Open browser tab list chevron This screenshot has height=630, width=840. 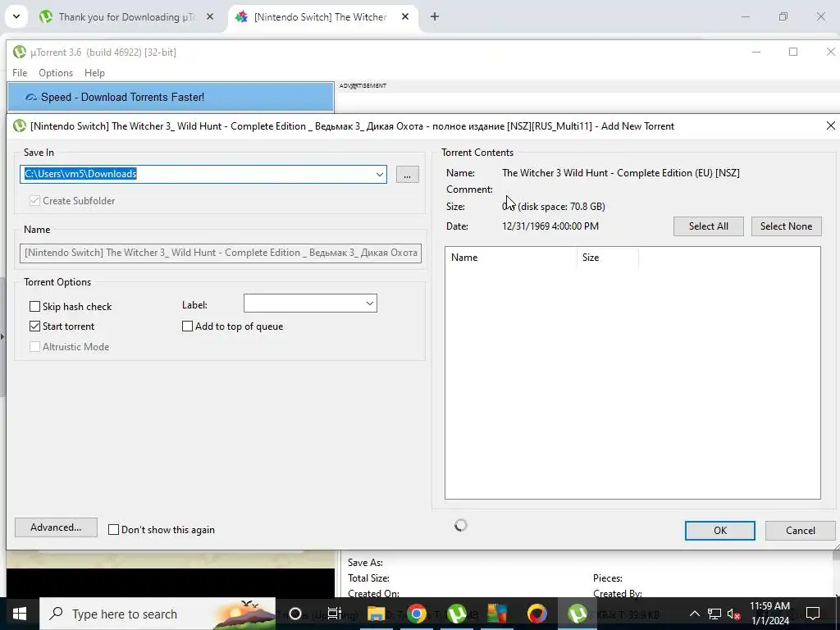(16, 16)
